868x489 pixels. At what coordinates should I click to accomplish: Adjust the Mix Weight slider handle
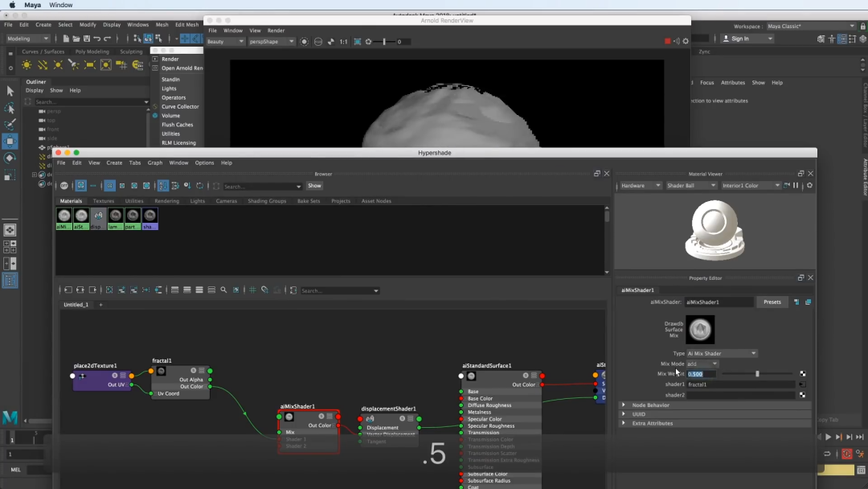pos(757,374)
